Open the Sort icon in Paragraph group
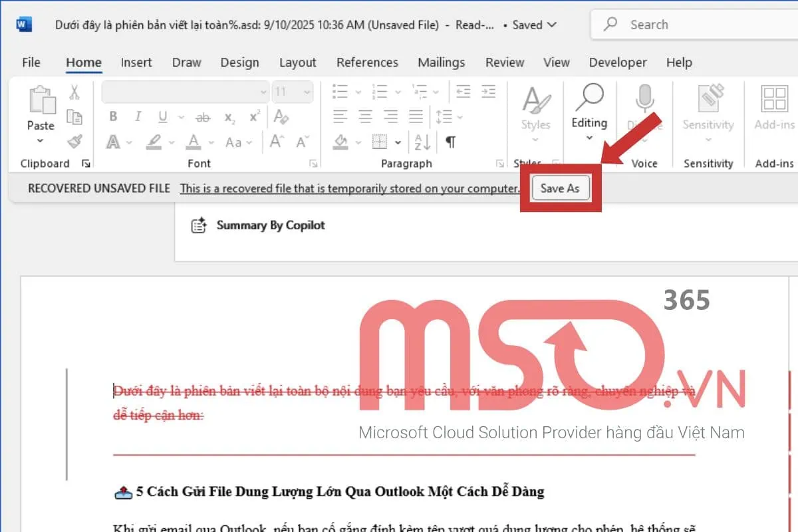 coord(422,142)
